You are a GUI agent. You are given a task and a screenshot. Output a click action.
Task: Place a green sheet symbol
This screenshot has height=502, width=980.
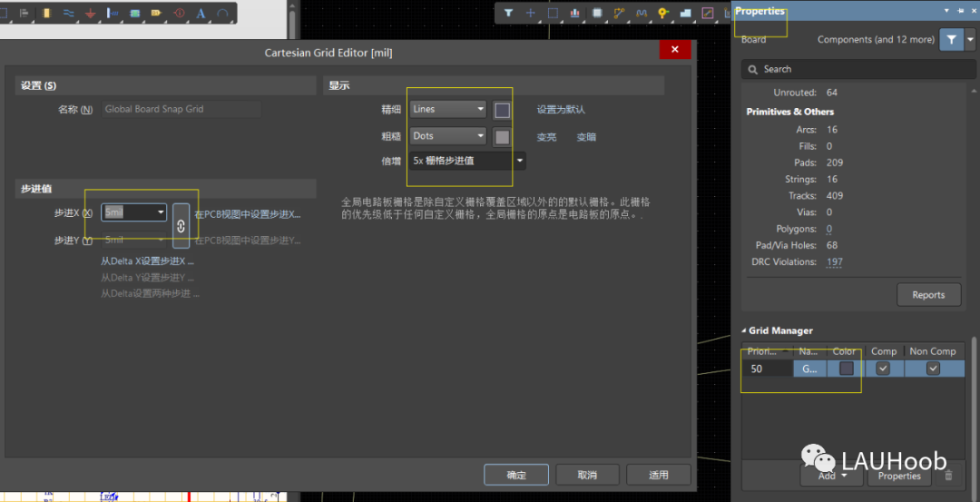(134, 13)
